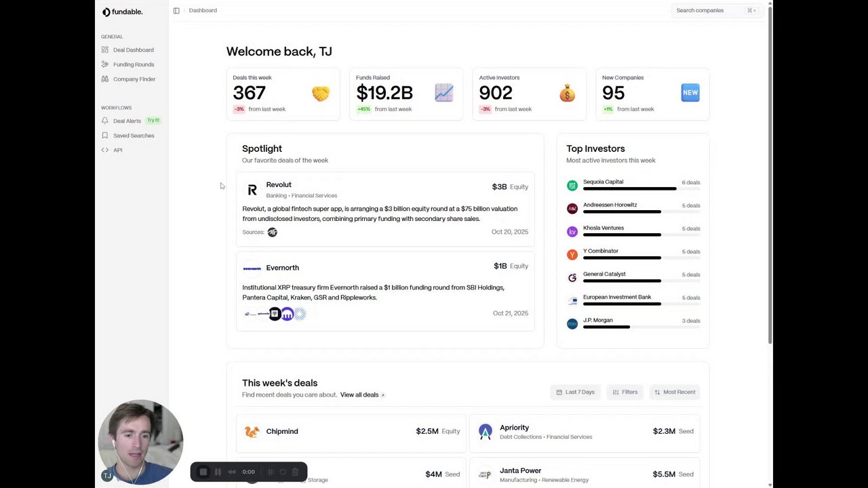
Task: Pause the screen recording
Action: pos(218,472)
